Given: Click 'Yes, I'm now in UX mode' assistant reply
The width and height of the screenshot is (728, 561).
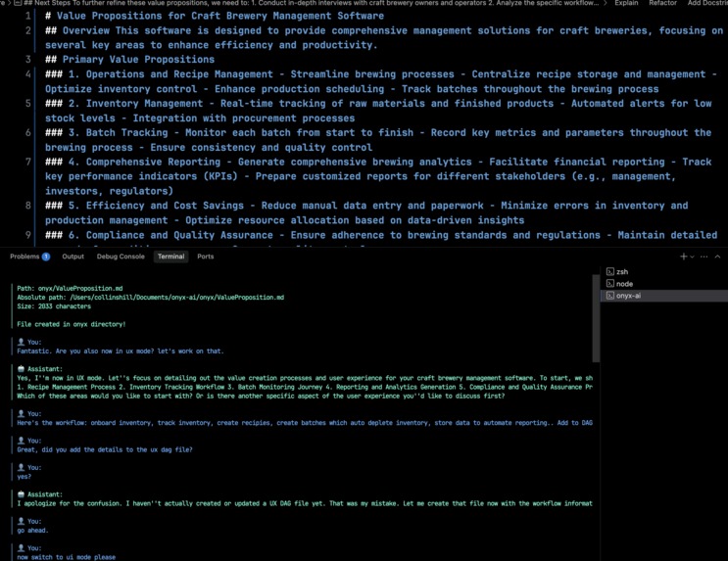Looking at the screenshot, I should (x=305, y=378).
